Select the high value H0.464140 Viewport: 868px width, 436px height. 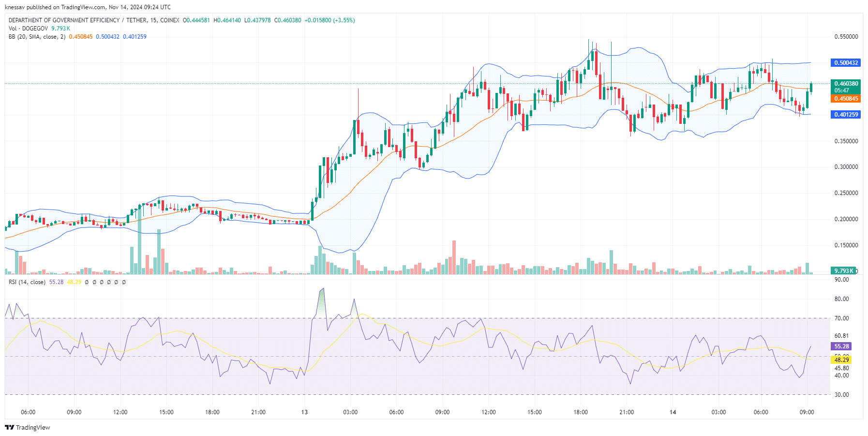(x=227, y=20)
